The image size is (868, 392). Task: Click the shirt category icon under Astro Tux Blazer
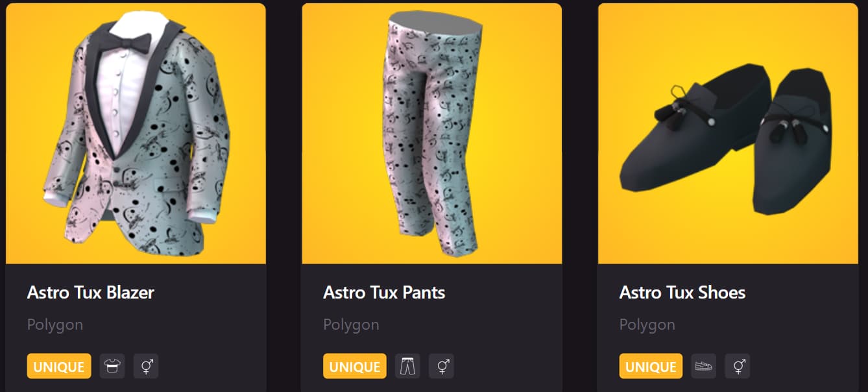(x=112, y=366)
